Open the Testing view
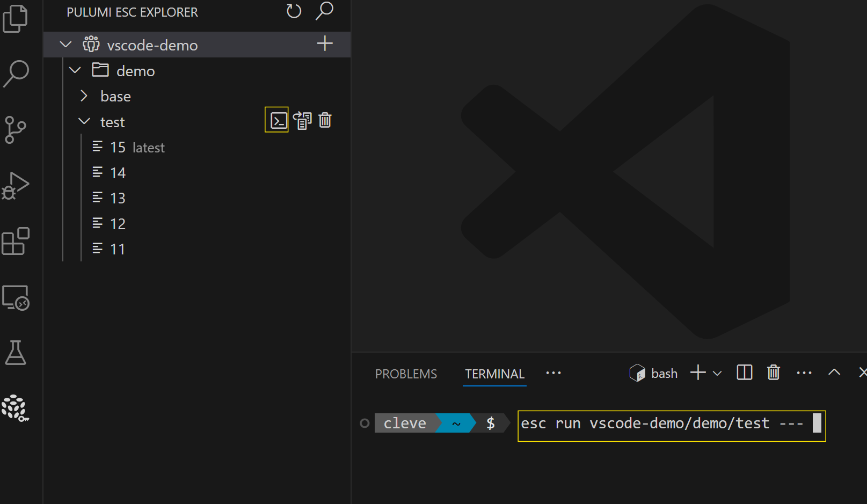867x504 pixels. (16, 354)
